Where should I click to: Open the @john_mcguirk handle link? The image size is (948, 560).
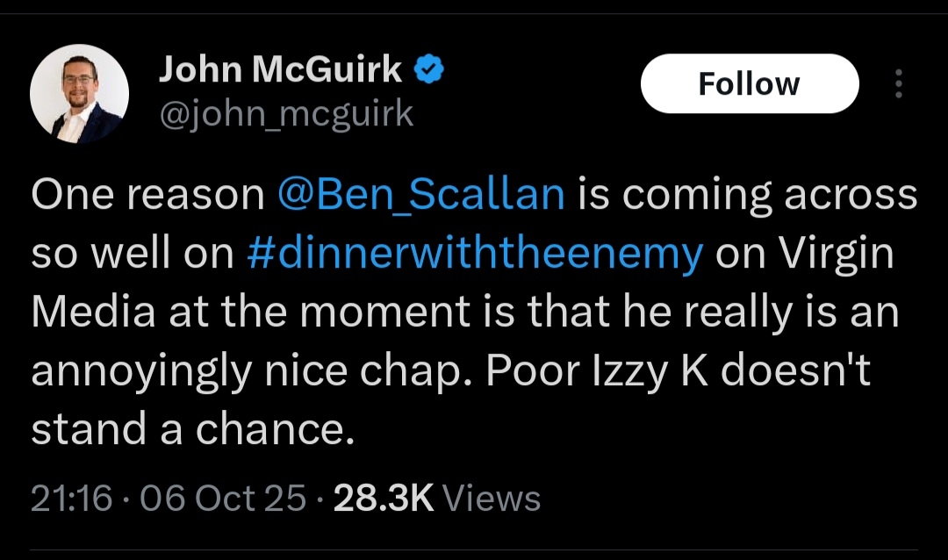coord(286,113)
